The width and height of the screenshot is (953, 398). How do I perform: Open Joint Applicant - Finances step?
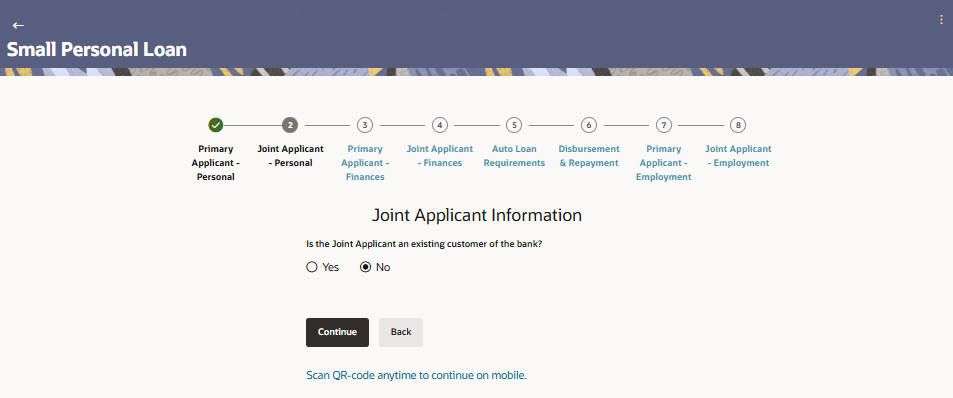(x=439, y=156)
